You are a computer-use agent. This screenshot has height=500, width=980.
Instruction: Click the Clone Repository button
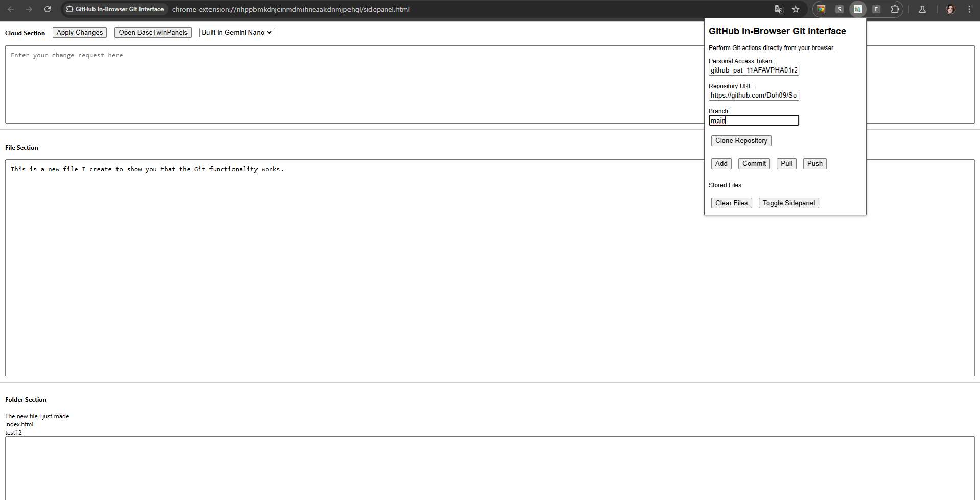click(x=741, y=140)
